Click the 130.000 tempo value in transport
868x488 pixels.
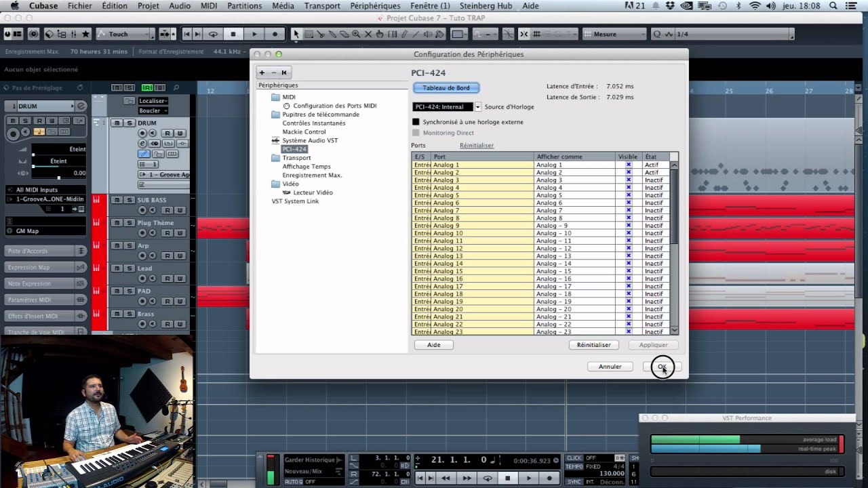coord(612,474)
